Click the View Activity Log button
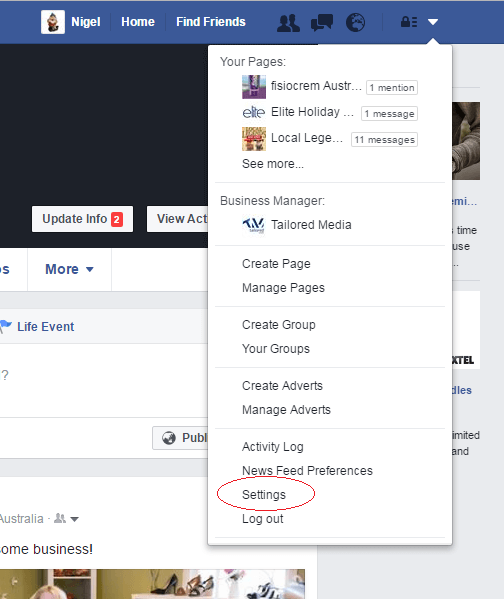 point(178,219)
